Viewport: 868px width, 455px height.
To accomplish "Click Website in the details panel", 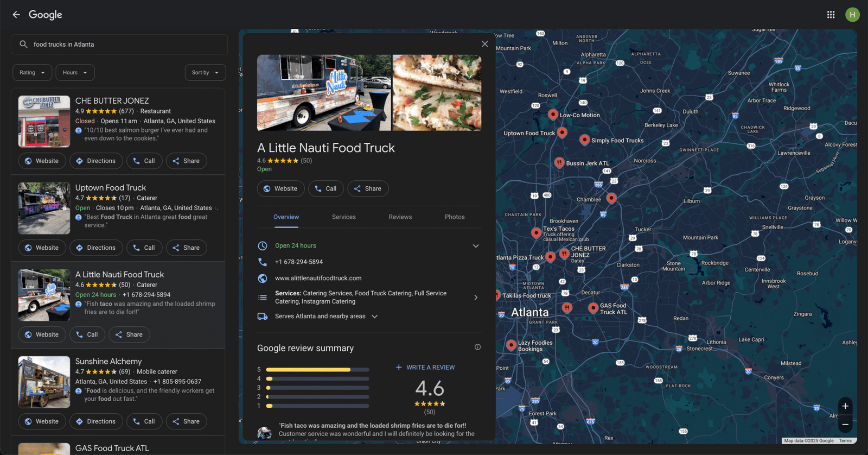I will tap(280, 189).
